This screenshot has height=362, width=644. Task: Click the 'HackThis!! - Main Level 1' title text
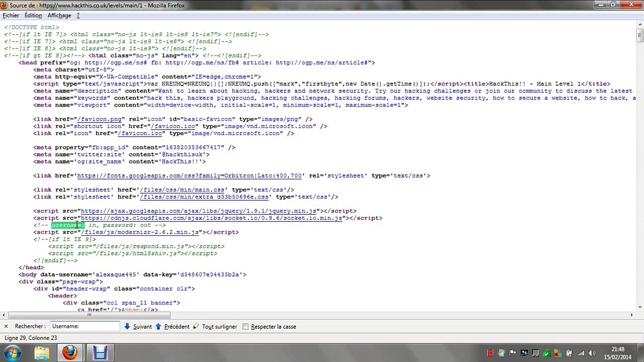coord(536,83)
